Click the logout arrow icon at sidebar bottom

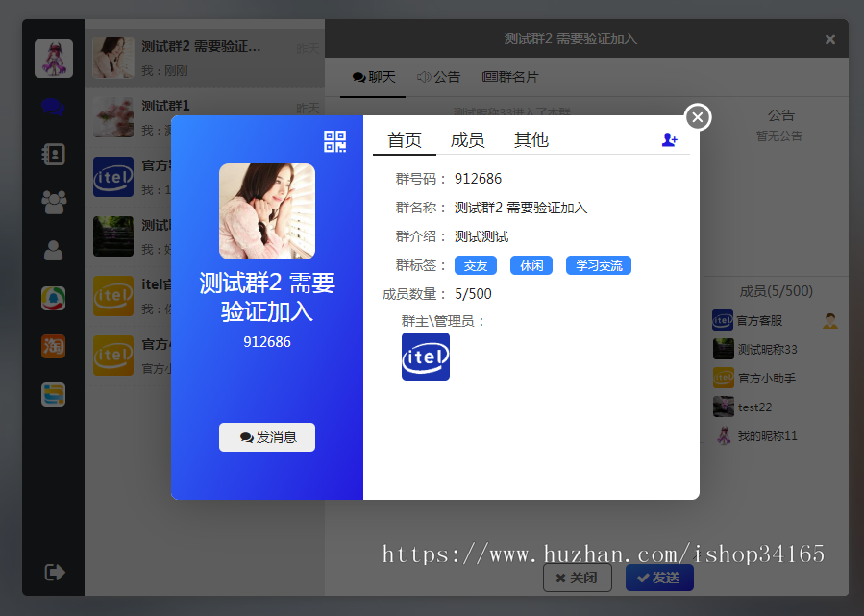54,571
